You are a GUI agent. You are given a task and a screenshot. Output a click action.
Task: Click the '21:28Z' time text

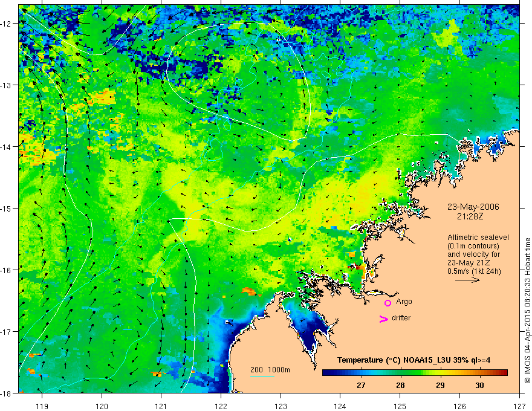470,216
